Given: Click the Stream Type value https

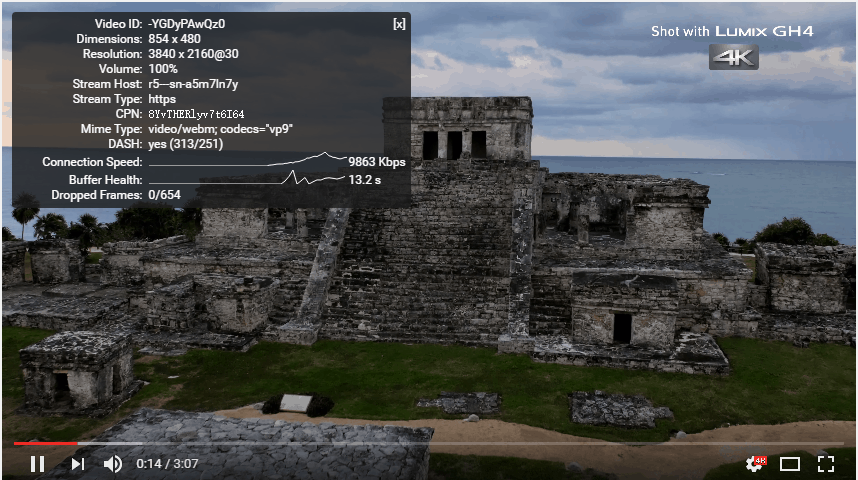Looking at the screenshot, I should (162, 99).
